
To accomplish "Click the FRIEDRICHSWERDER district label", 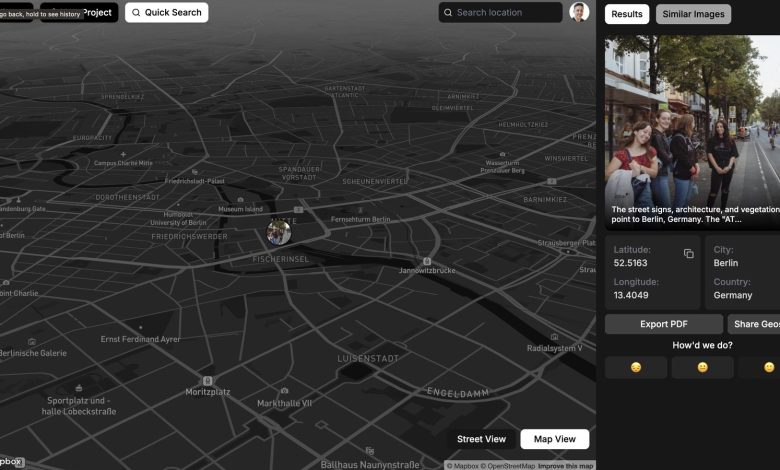I will [x=189, y=237].
